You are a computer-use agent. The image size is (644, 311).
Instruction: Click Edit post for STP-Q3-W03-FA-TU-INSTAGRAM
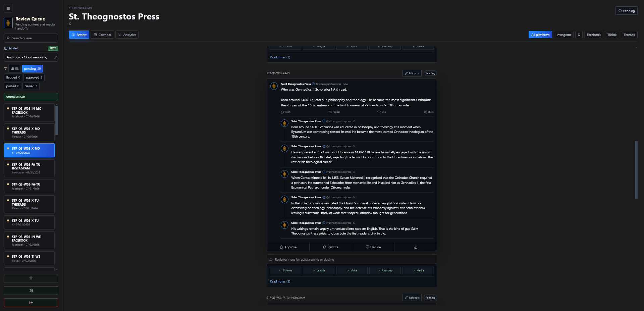[412, 298]
